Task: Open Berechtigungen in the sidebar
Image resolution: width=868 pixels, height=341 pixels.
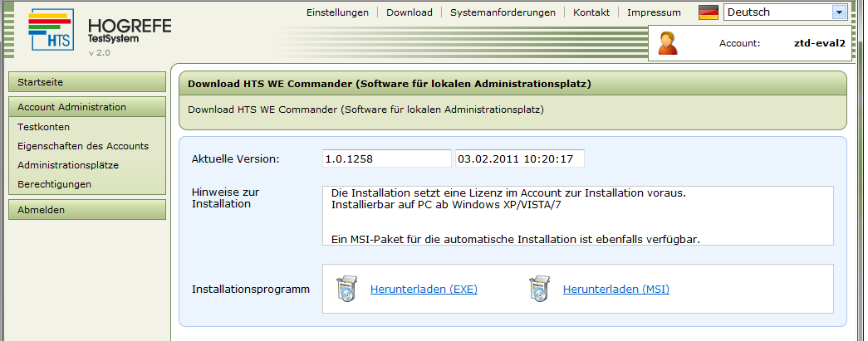Action: pos(55,184)
